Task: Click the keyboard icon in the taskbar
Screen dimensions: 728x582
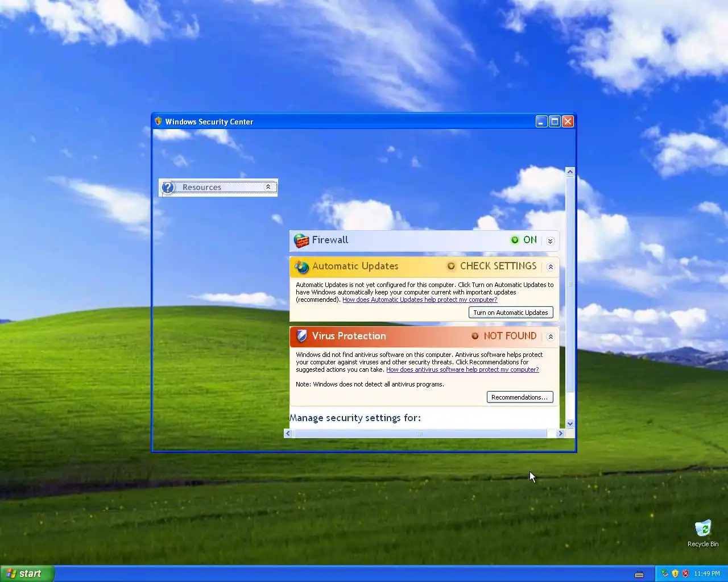Action: [x=639, y=574]
